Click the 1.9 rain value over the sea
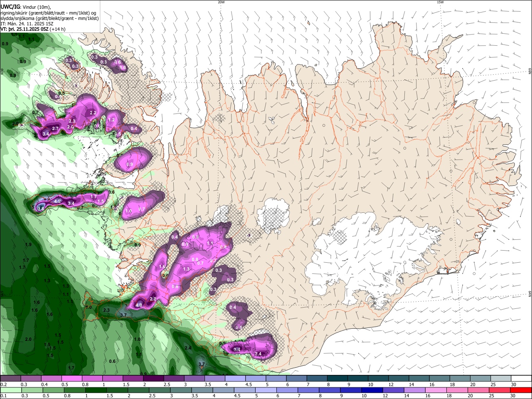 [28, 245]
